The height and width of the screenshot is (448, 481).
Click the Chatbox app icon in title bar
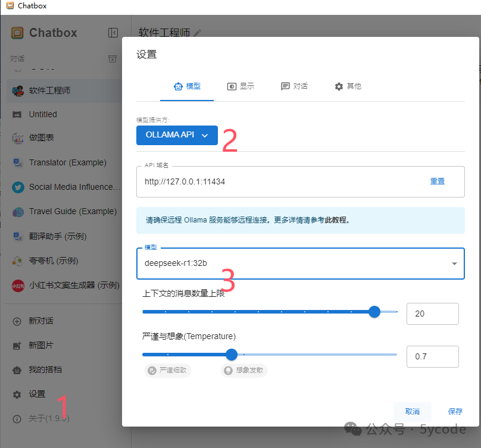pos(10,5)
